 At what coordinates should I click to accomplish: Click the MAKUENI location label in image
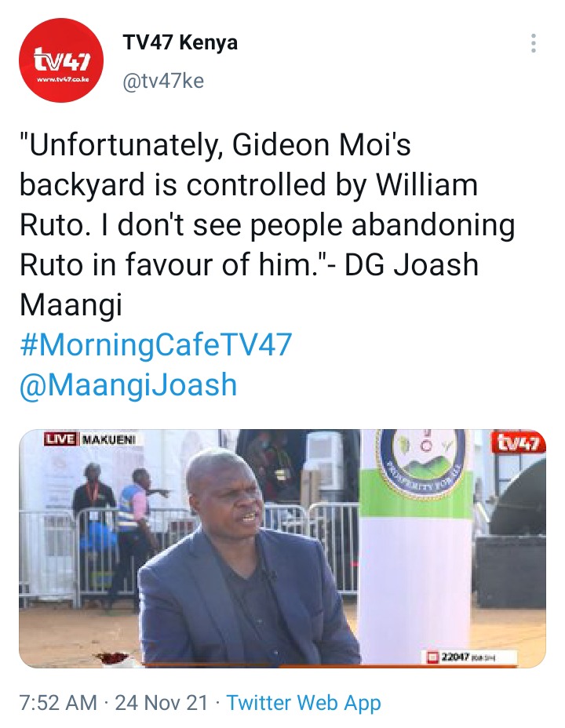108,439
